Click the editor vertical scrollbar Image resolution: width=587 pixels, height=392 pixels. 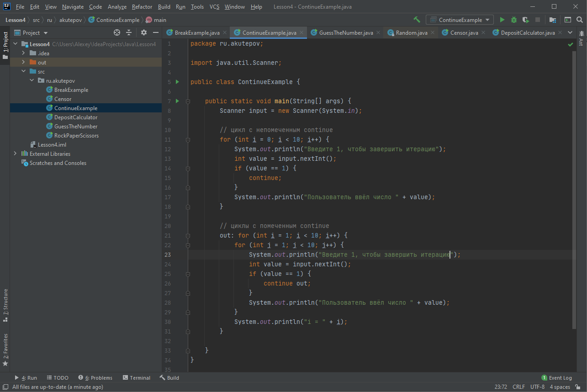click(x=575, y=190)
